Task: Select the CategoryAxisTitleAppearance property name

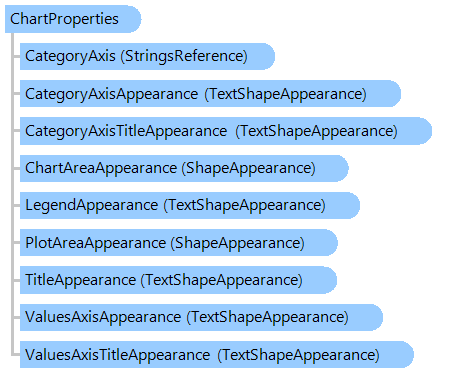Action: 126,131
